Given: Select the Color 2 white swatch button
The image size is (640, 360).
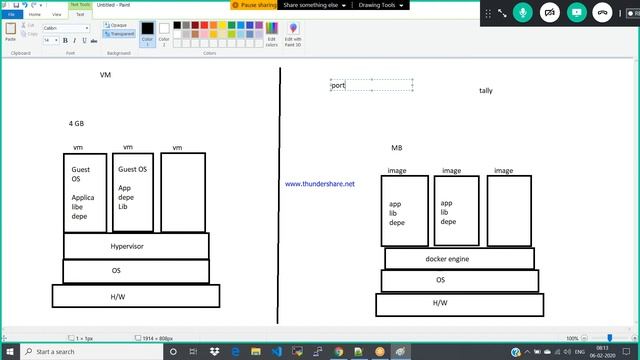Looking at the screenshot, I should tap(164, 34).
